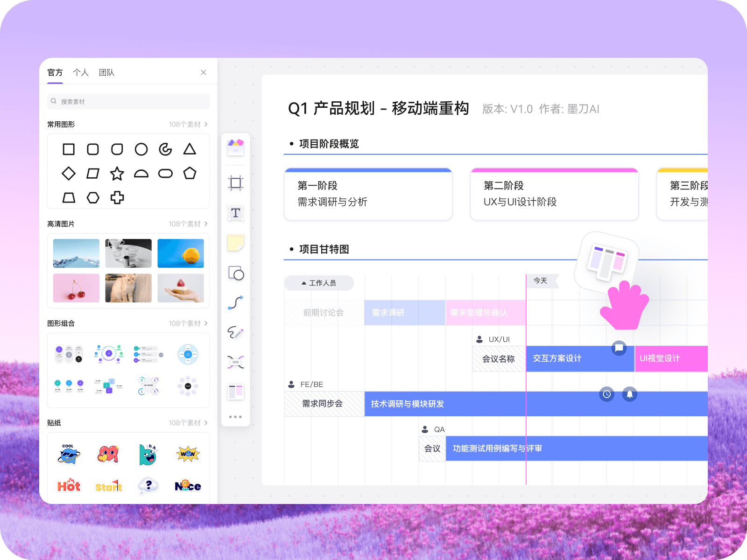Switch to the 团队 tab
This screenshot has width=747, height=560.
click(106, 72)
